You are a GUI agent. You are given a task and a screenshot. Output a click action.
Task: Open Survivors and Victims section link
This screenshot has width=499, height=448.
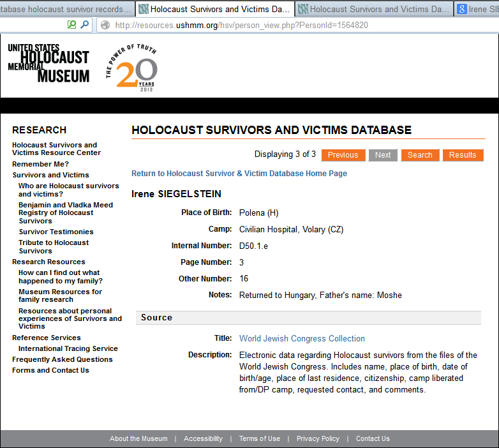point(51,175)
